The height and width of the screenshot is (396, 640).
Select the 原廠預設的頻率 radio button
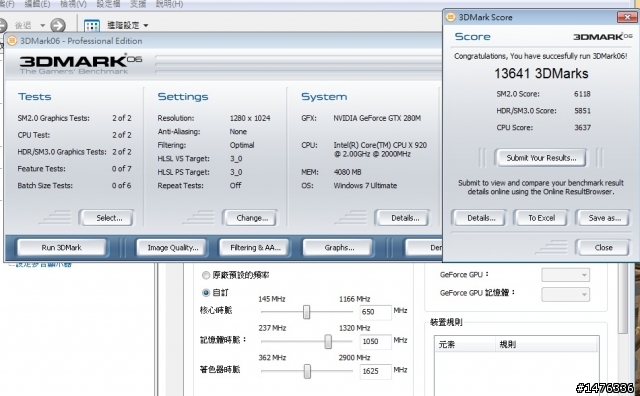click(206, 275)
